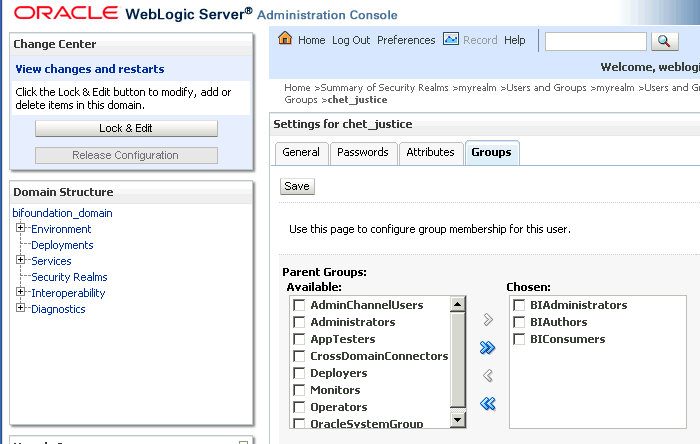The image size is (700, 444).
Task: Open the Security Realms link
Action: [69, 277]
